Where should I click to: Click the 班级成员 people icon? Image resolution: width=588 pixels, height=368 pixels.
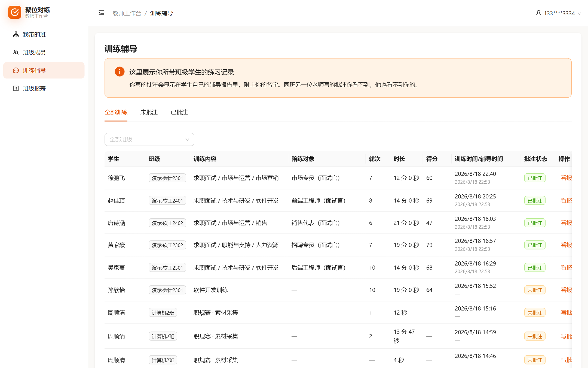pyautogui.click(x=16, y=52)
